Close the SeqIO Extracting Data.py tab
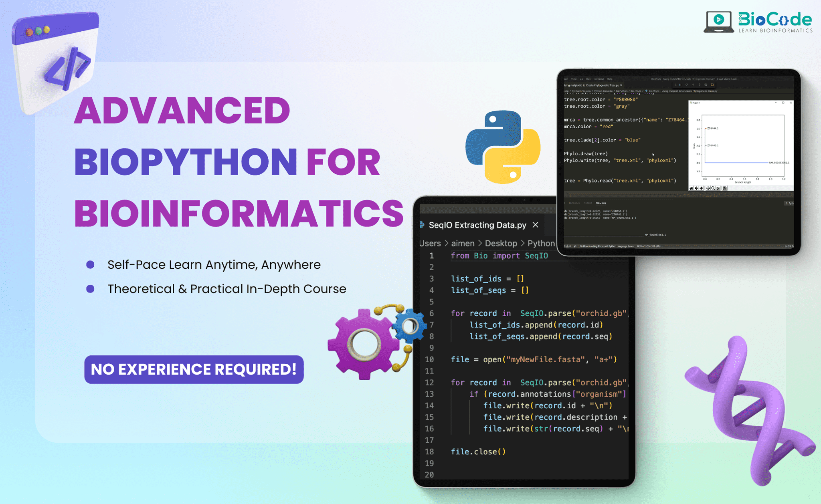The width and height of the screenshot is (821, 504). coord(535,225)
